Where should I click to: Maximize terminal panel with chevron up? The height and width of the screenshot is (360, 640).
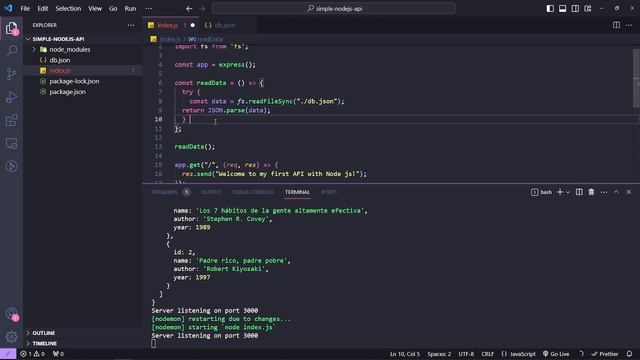tap(616, 192)
